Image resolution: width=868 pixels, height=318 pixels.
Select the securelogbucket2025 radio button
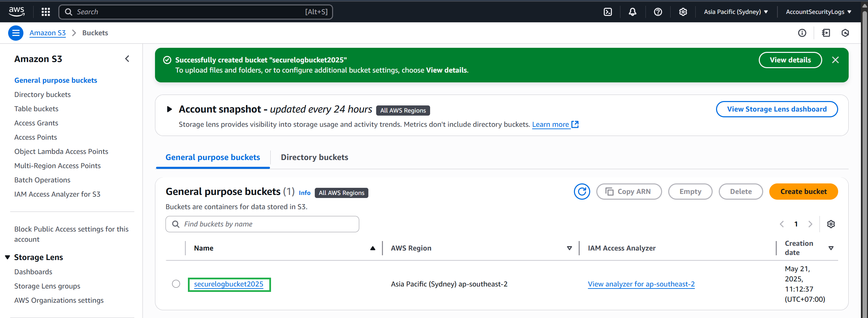click(176, 284)
